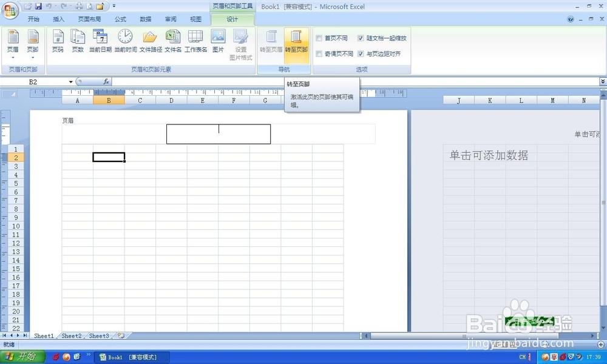Switch to the 公式 ribbon tab

pyautogui.click(x=120, y=19)
